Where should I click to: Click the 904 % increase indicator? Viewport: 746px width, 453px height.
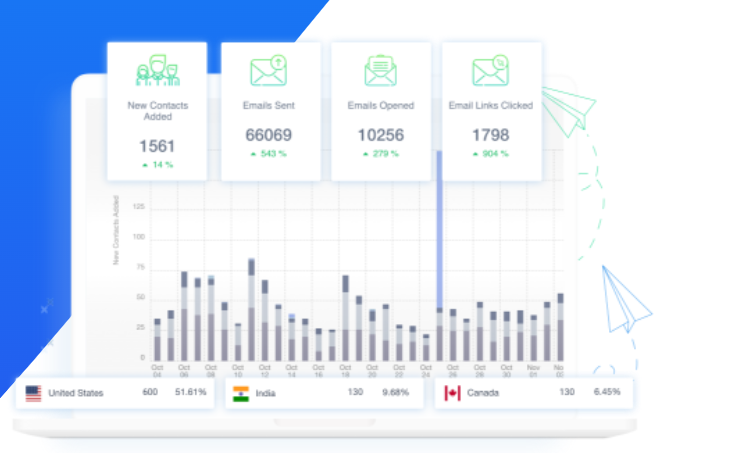490,154
